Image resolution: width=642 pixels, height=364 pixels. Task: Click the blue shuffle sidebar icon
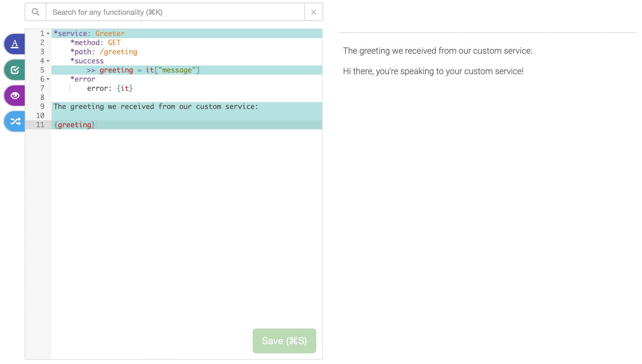click(14, 121)
